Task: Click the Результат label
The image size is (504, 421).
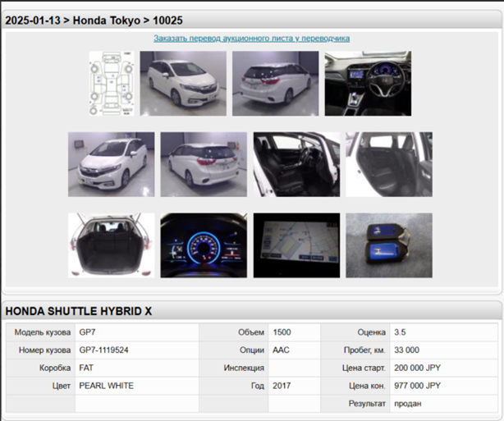Action: tap(367, 404)
